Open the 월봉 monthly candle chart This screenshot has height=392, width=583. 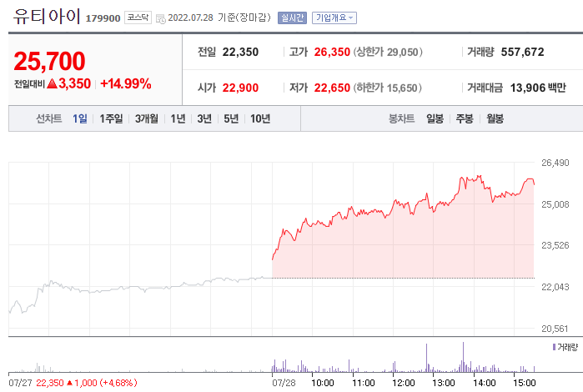click(495, 118)
